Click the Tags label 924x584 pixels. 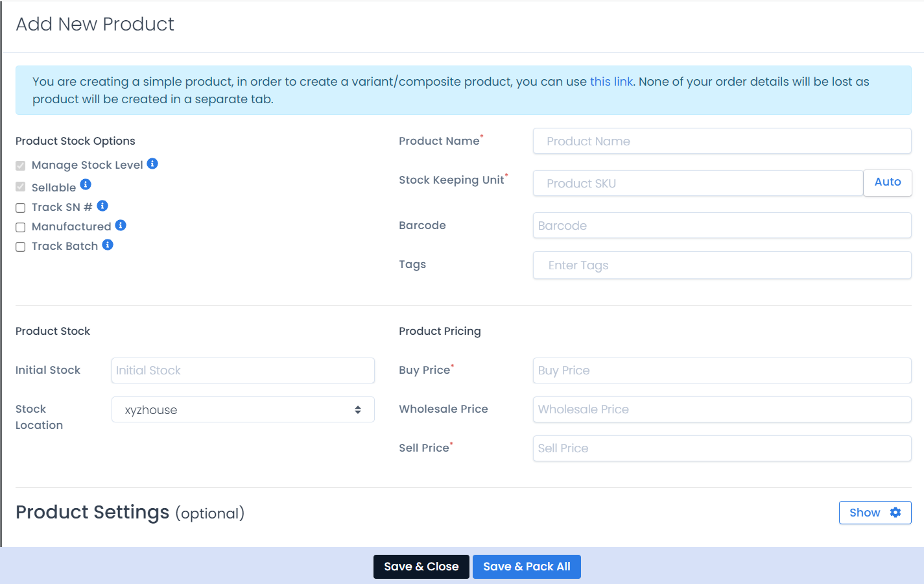(x=412, y=265)
